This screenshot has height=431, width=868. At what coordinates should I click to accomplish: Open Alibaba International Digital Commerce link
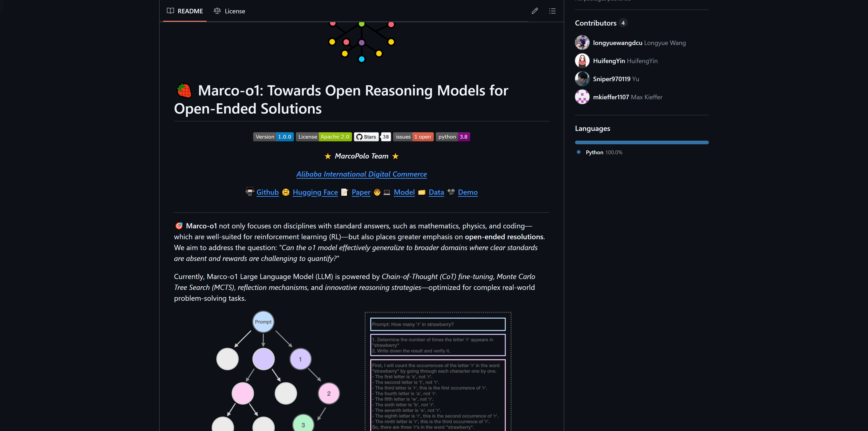(362, 174)
